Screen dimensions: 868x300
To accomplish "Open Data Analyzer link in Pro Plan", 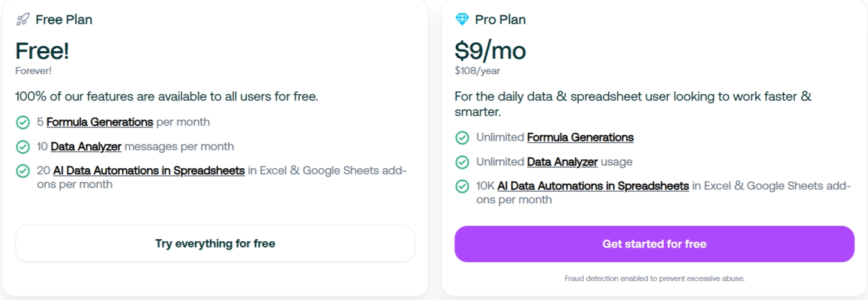I will coord(562,162).
